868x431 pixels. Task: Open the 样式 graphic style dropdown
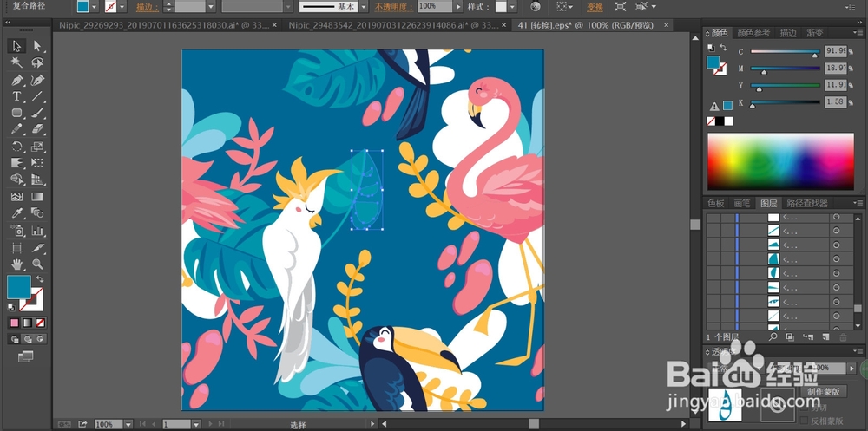point(513,7)
